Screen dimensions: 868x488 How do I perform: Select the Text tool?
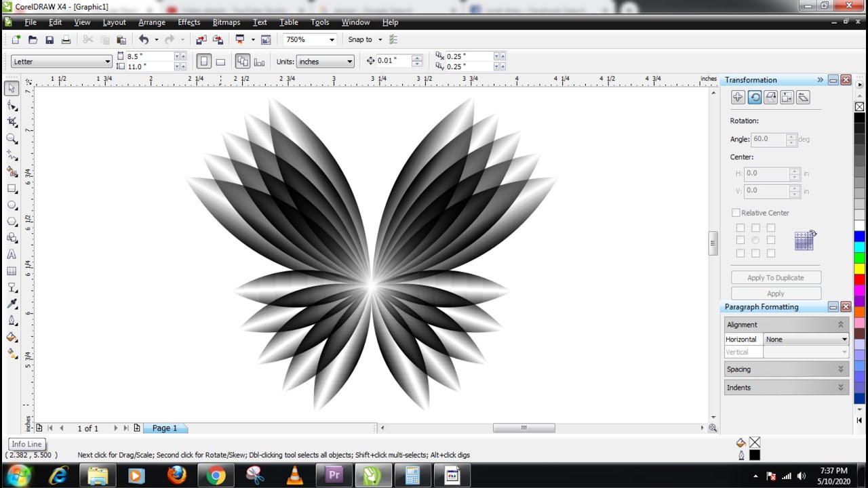pyautogui.click(x=12, y=255)
